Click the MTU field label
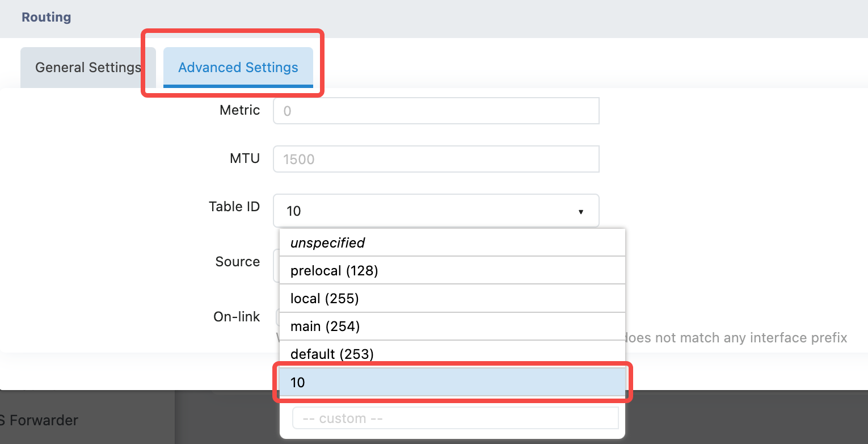Image resolution: width=868 pixels, height=444 pixels. 245,158
